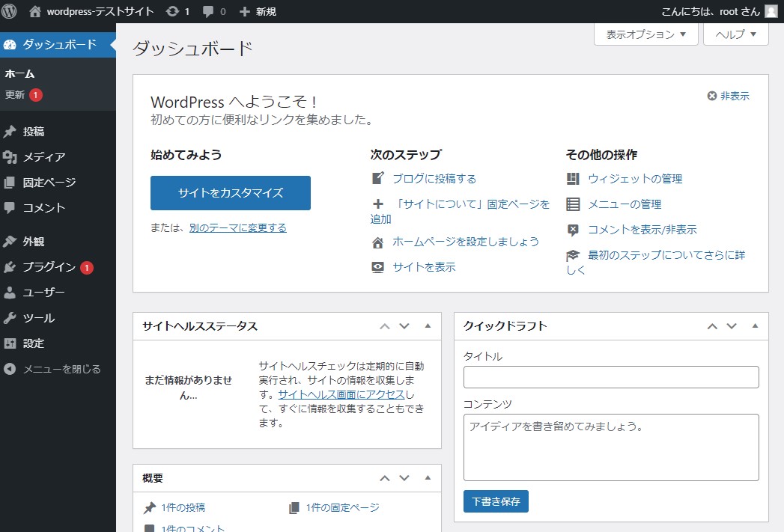Open 設定 (Settings) in the sidebar
The width and height of the screenshot is (784, 532).
(34, 343)
